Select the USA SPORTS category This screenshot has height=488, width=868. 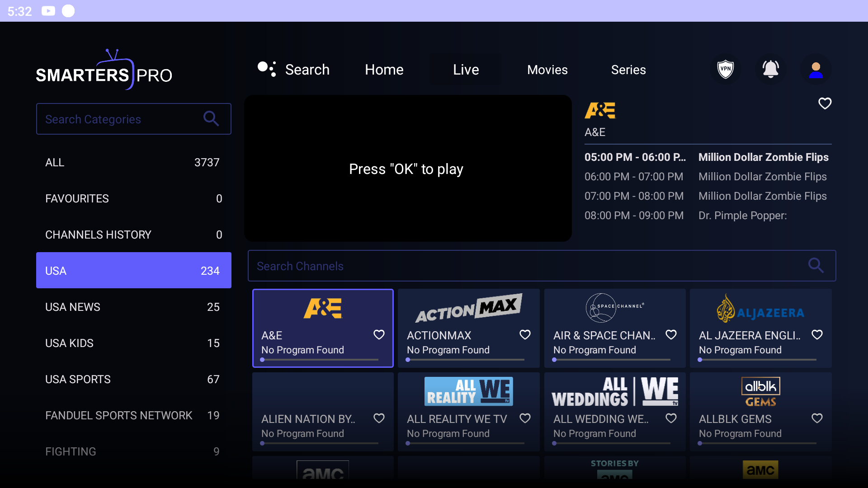[x=134, y=379]
